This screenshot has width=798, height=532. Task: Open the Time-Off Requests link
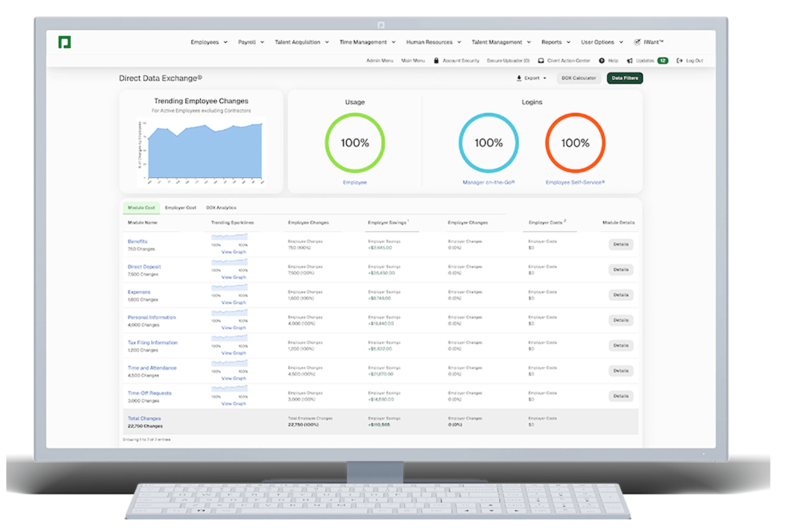(149, 393)
